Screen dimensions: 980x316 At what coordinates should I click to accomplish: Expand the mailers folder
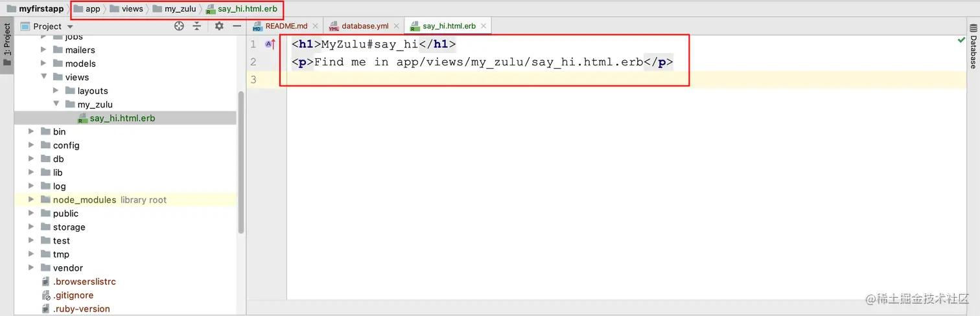tap(43, 50)
